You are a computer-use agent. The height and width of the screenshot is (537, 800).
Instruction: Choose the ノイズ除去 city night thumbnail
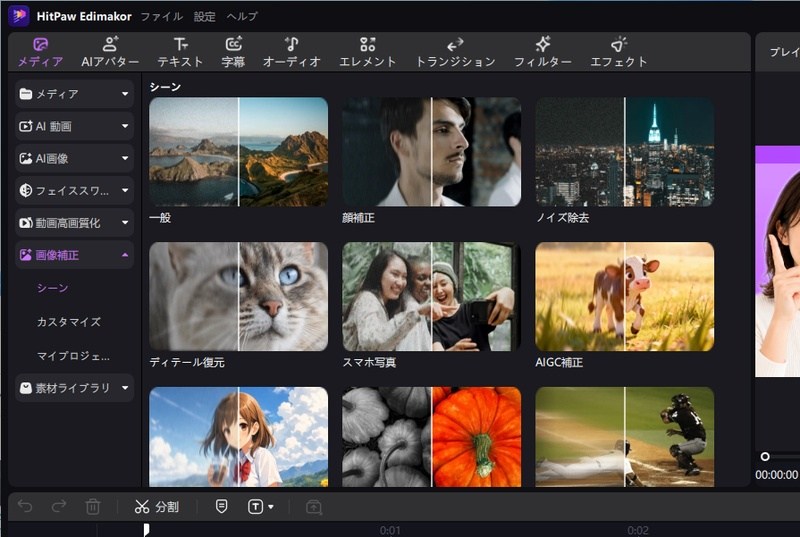pos(624,152)
